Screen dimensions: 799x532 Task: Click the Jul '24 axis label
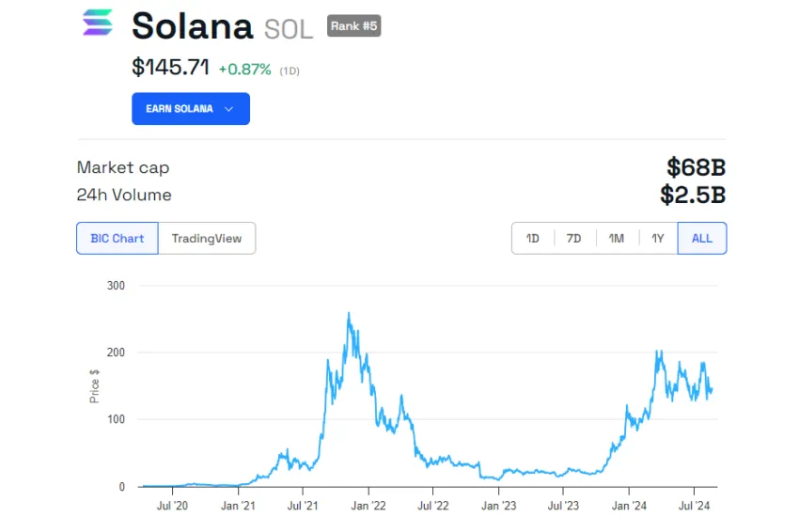click(694, 506)
